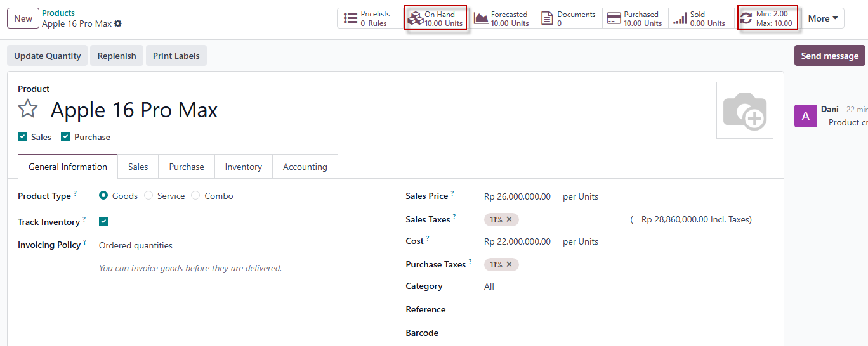Click the Replenish button

(x=117, y=56)
